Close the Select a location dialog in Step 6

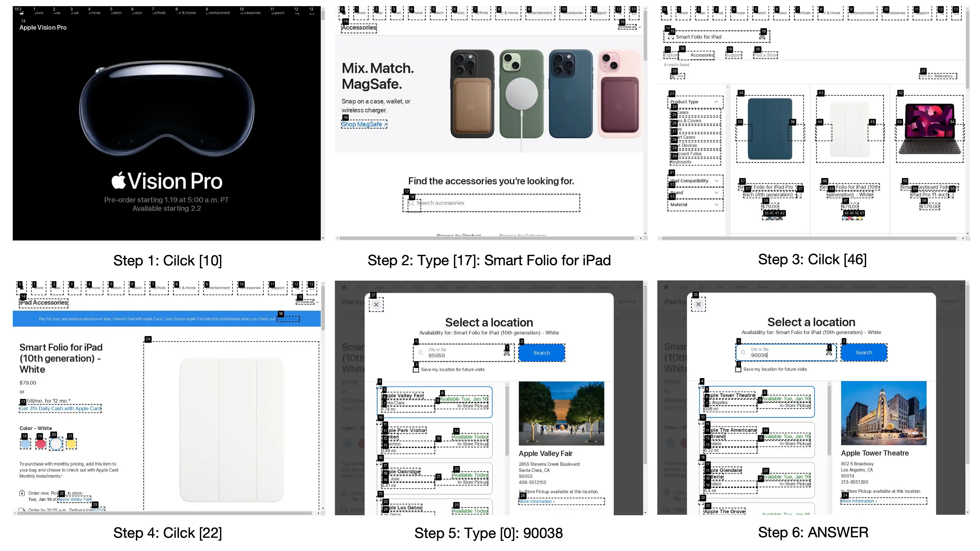tap(698, 304)
